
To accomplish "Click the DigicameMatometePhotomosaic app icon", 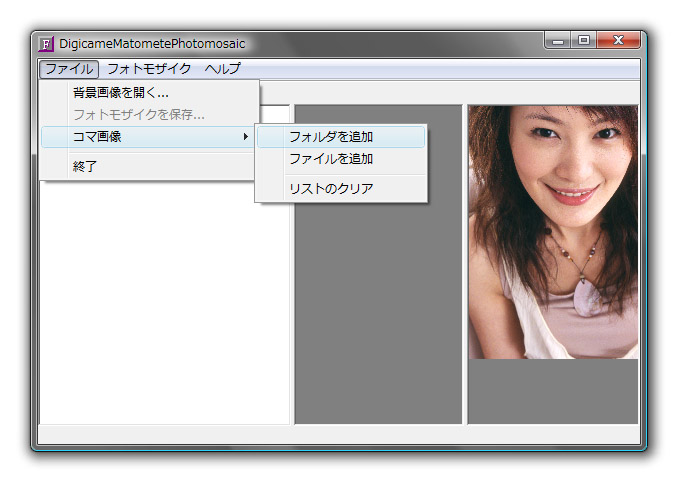I will pos(46,44).
